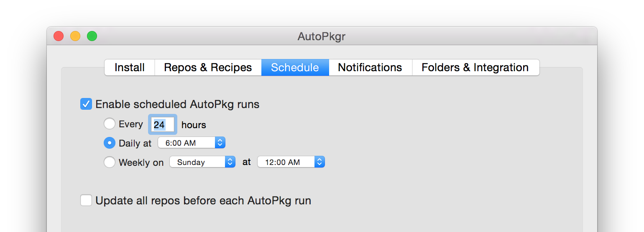Screen dimensions: 644x232
Task: Enable Update all repos before each run
Action: pos(86,201)
